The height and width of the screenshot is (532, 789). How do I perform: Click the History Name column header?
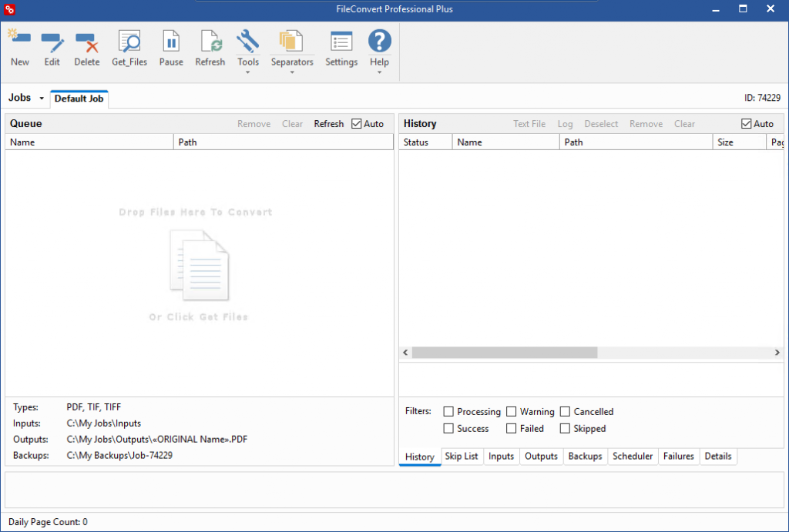(x=505, y=142)
